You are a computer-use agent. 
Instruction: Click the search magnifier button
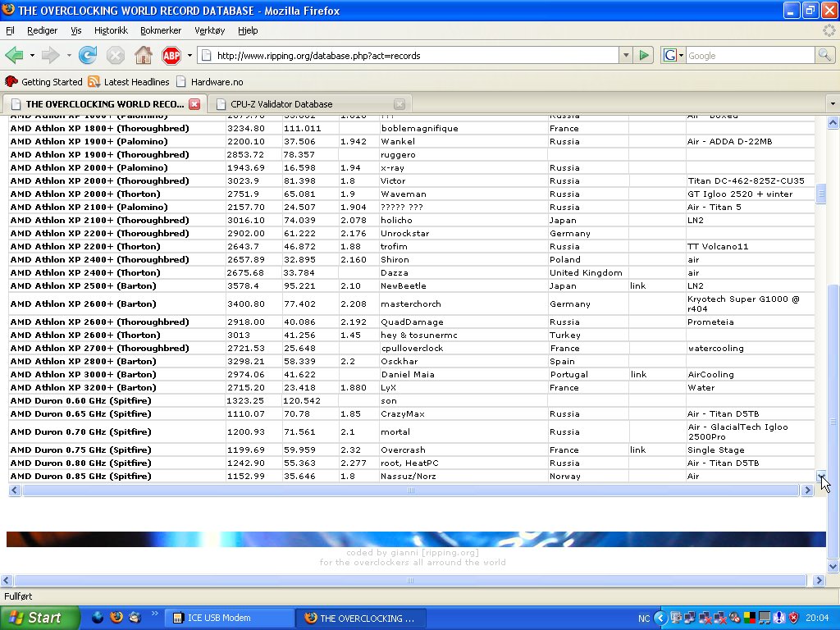pos(824,55)
